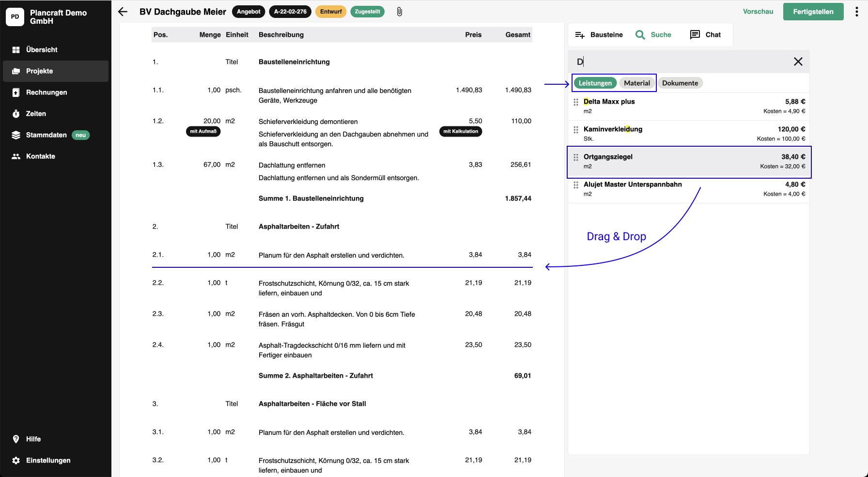Switch to the Bausteine tab

pos(599,35)
